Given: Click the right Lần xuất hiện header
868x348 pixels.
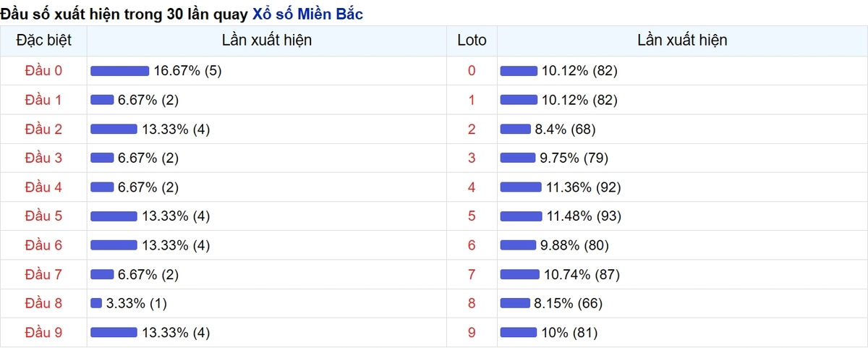Looking at the screenshot, I should click(682, 41).
